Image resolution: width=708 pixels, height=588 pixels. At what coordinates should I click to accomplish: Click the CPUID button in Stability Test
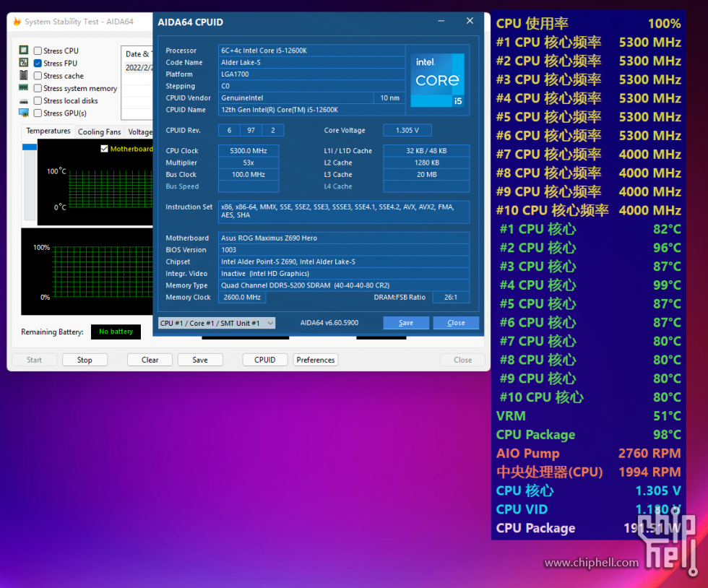coord(264,360)
